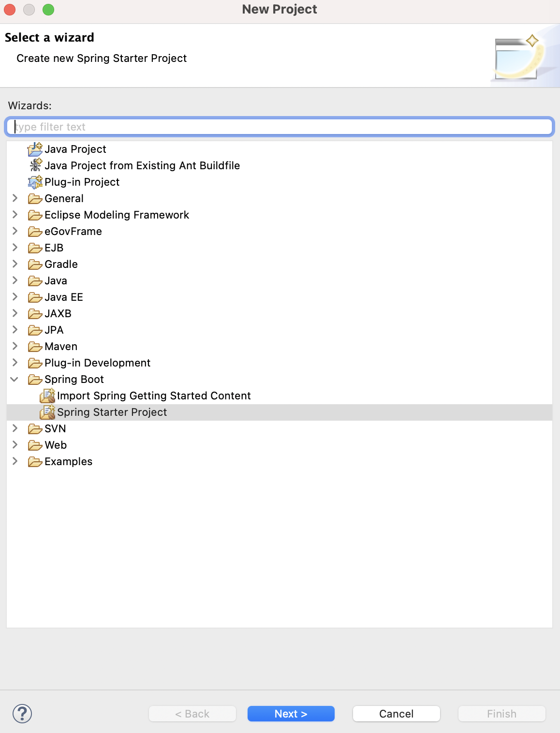560x733 pixels.
Task: Click the Java folder icon
Action: (35, 280)
